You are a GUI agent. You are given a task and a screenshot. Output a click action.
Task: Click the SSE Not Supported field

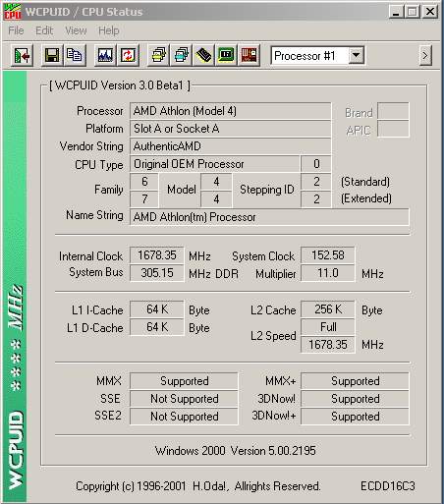184,399
